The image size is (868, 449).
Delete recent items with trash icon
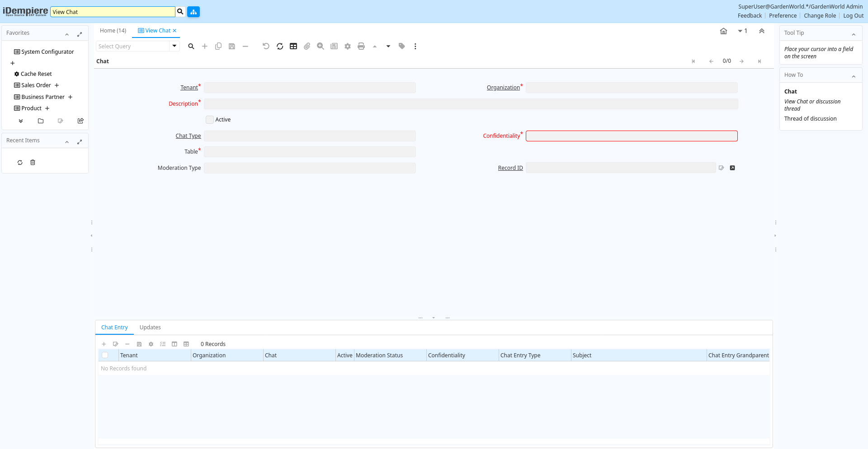click(33, 163)
